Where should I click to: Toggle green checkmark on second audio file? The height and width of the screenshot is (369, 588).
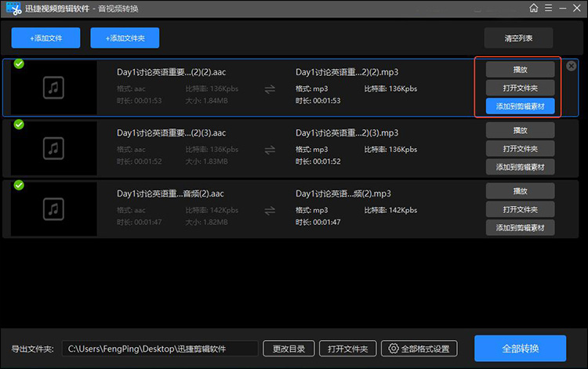coord(19,124)
